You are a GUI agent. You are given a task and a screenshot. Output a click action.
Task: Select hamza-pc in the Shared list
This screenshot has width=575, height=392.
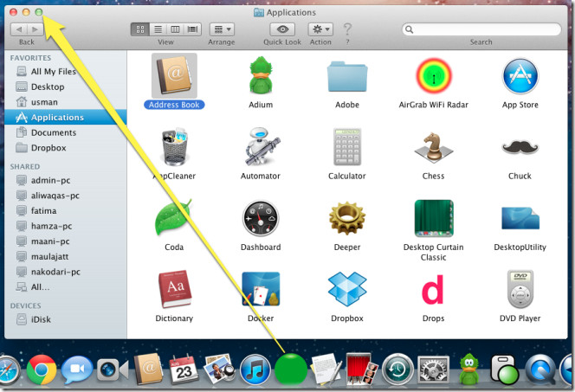[x=66, y=226]
